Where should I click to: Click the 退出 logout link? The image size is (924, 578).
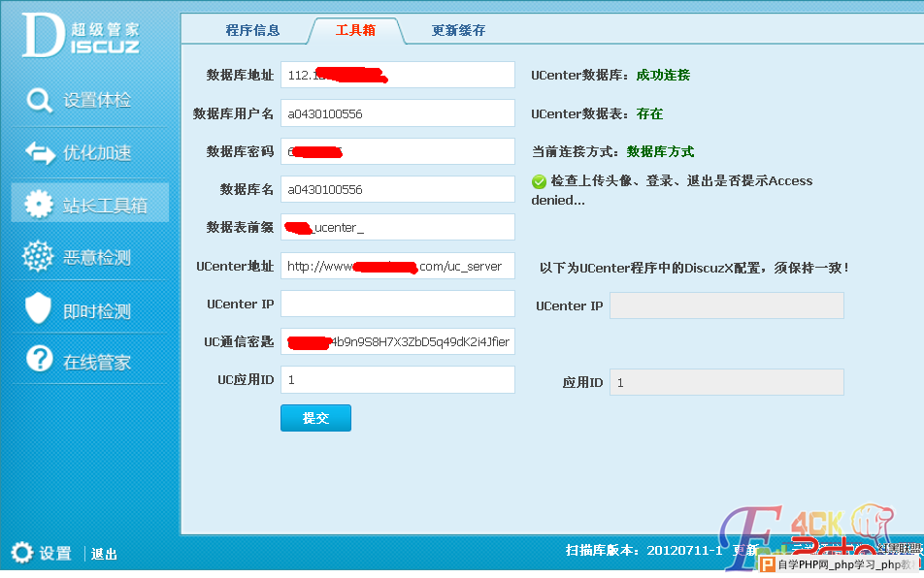104,554
